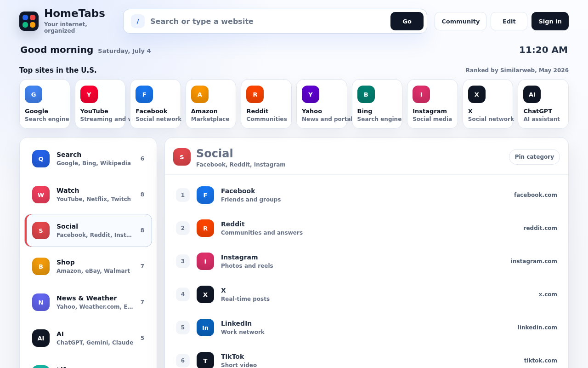The image size is (588, 368).
Task: Open the facebook.com link
Action: pos(536,195)
